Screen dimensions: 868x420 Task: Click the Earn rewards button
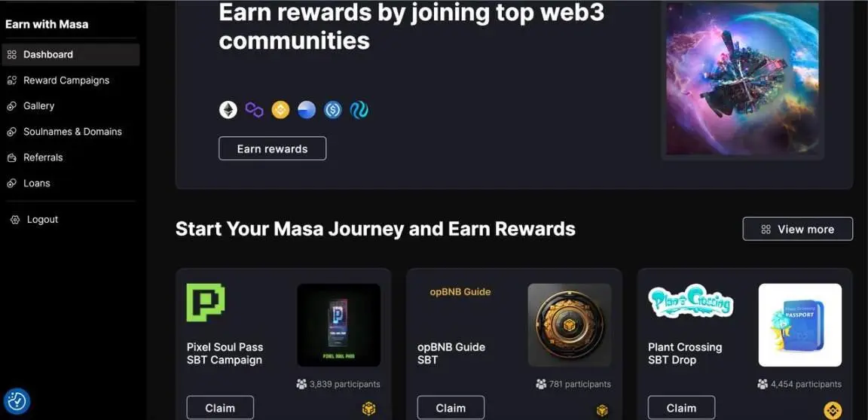[x=272, y=149]
